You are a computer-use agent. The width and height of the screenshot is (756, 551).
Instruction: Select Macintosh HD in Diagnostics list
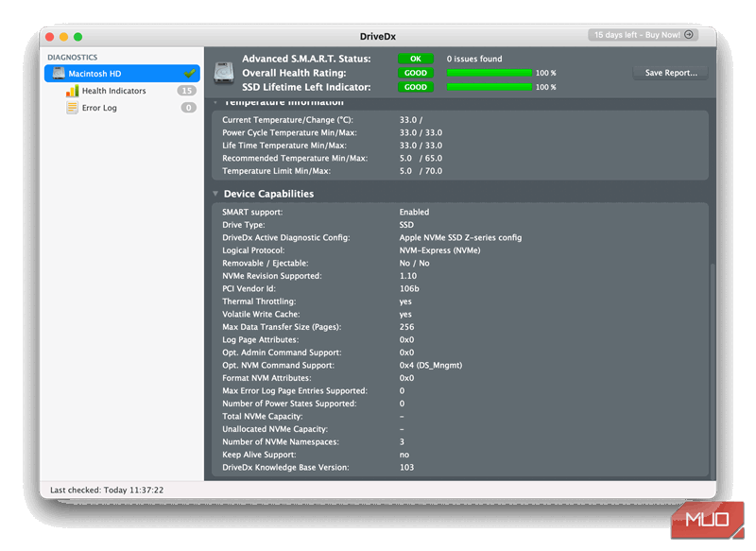tap(122, 74)
